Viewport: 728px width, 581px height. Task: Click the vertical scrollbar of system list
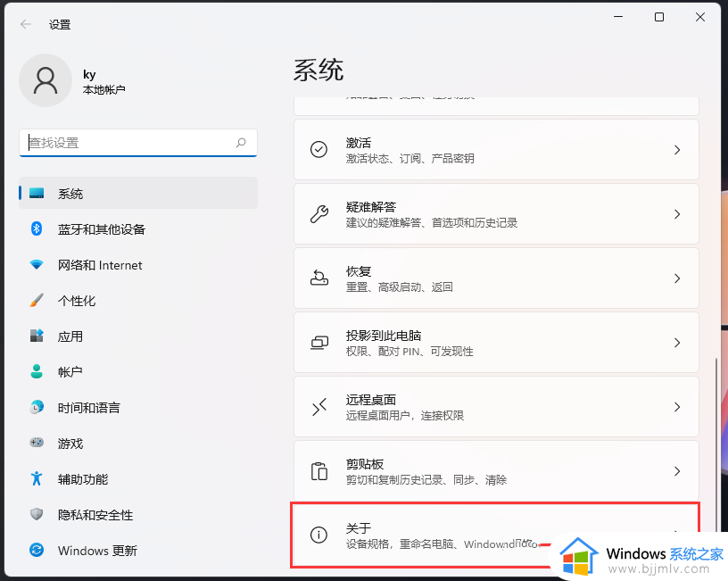716,446
